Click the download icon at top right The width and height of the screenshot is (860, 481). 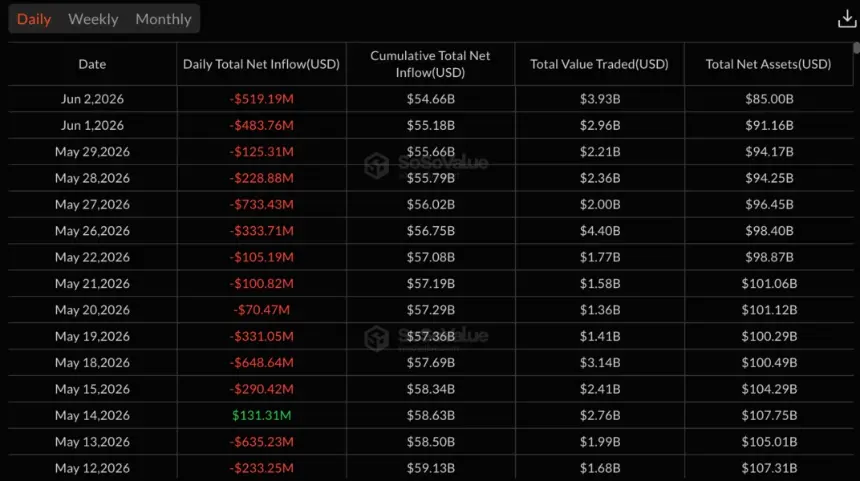click(x=847, y=19)
